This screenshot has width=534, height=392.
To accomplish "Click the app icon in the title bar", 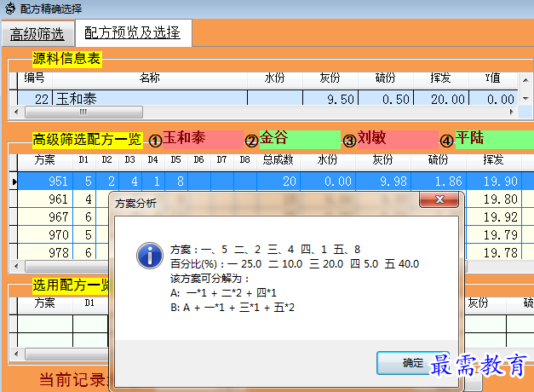I will 10,9.
